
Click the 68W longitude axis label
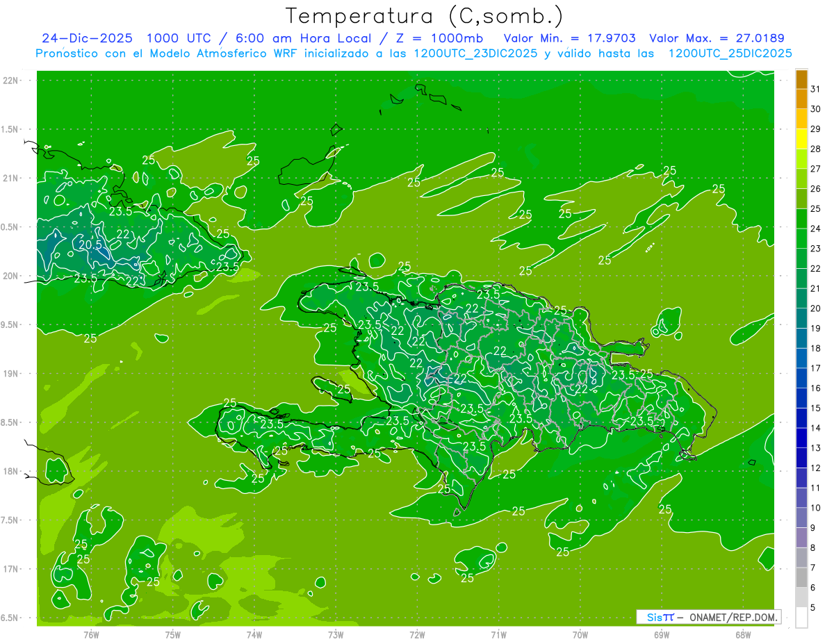point(742,635)
